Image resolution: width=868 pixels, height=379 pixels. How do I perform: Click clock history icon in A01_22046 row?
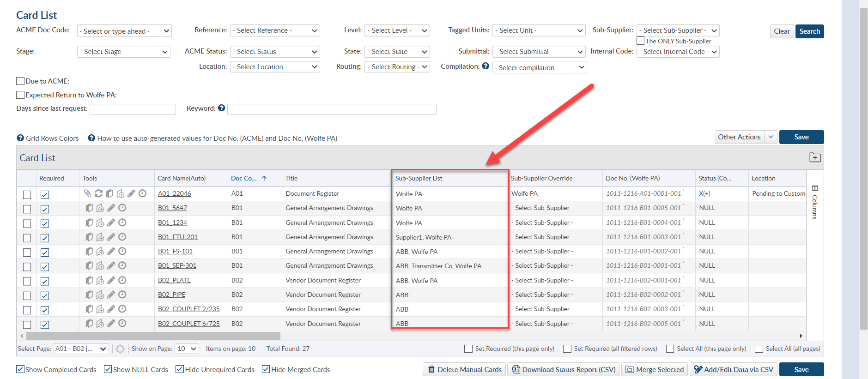coord(142,193)
